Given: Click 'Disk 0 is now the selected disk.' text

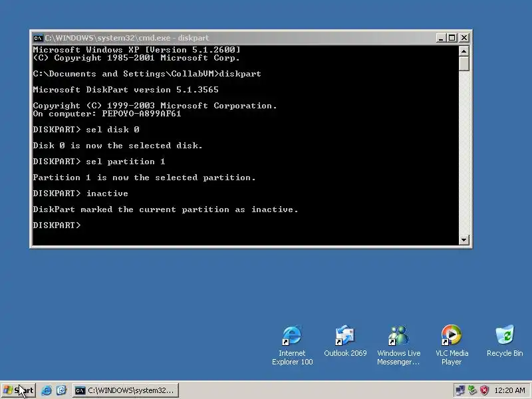Looking at the screenshot, I should coord(118,146).
